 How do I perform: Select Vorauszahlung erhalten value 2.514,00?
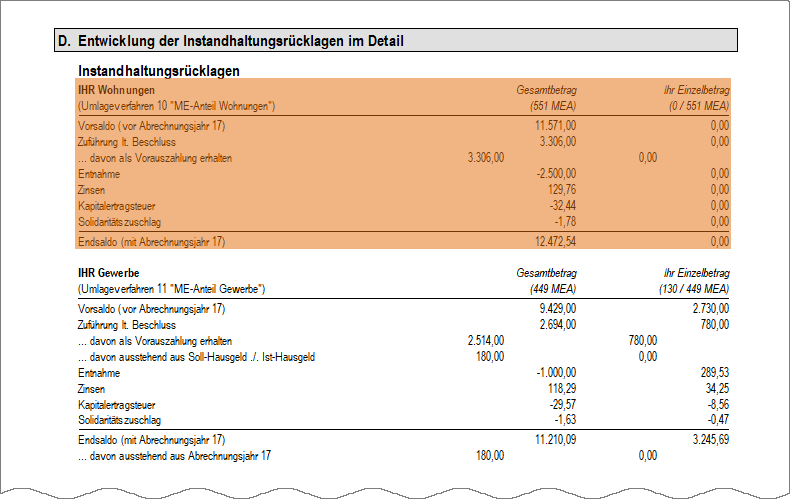tap(486, 341)
